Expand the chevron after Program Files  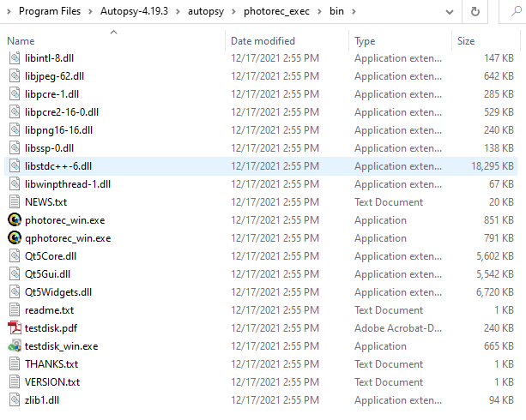[x=90, y=12]
